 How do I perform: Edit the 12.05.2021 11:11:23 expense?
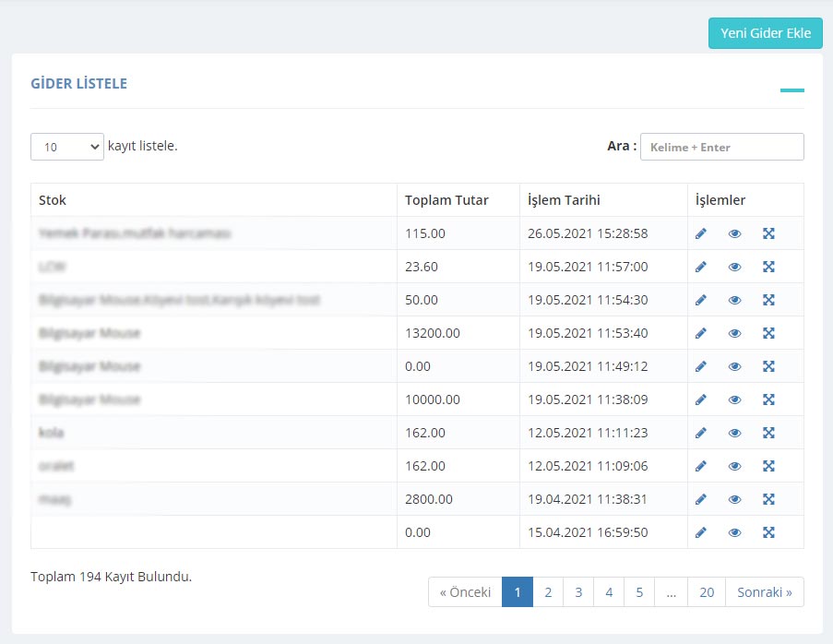tap(701, 433)
